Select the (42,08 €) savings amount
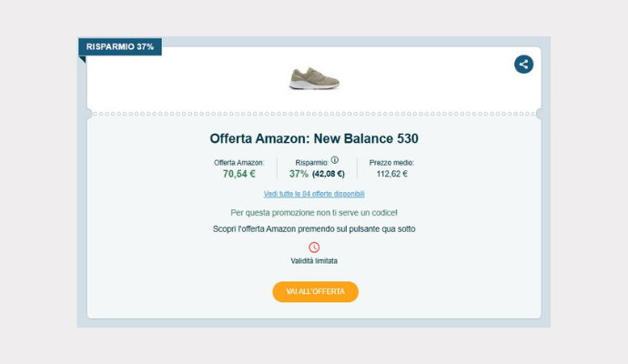The height and width of the screenshot is (364, 628). coord(329,174)
